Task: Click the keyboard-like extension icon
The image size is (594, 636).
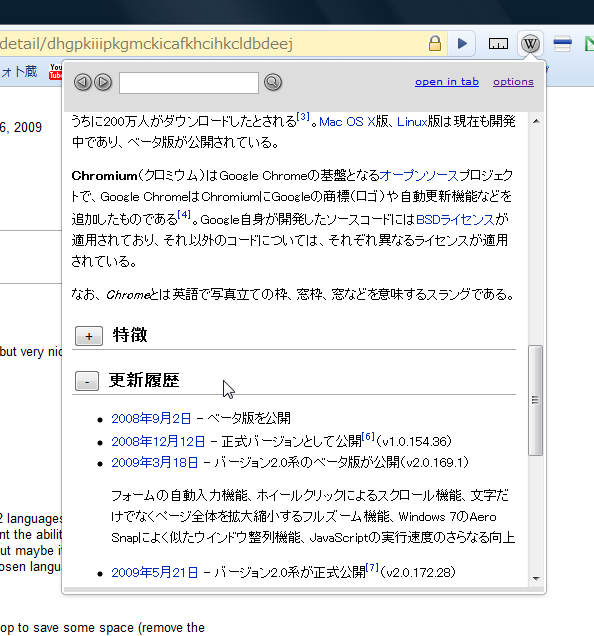Action: click(x=498, y=43)
